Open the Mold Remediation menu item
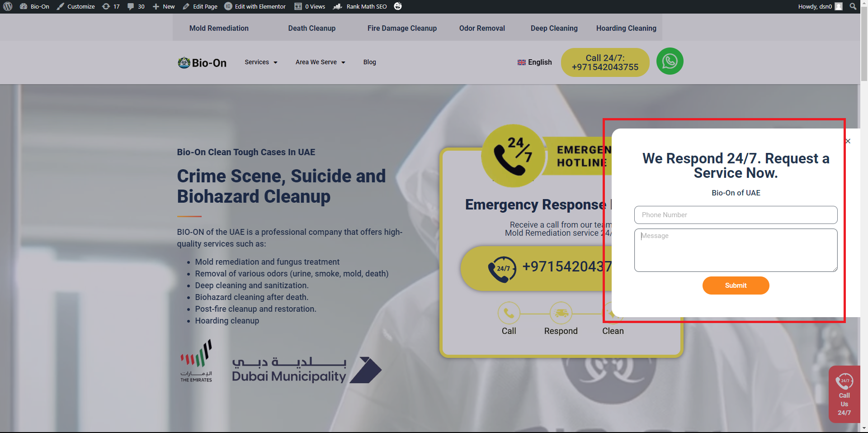The image size is (868, 433). (219, 28)
